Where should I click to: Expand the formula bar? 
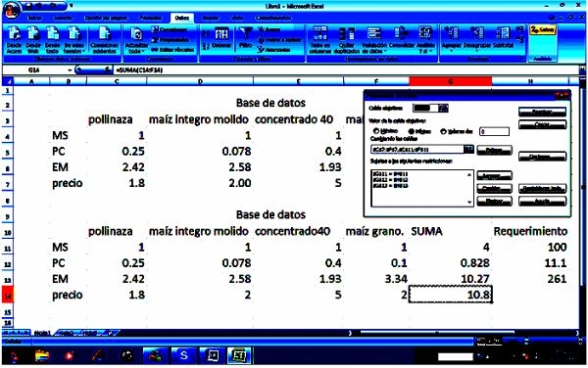(x=582, y=69)
